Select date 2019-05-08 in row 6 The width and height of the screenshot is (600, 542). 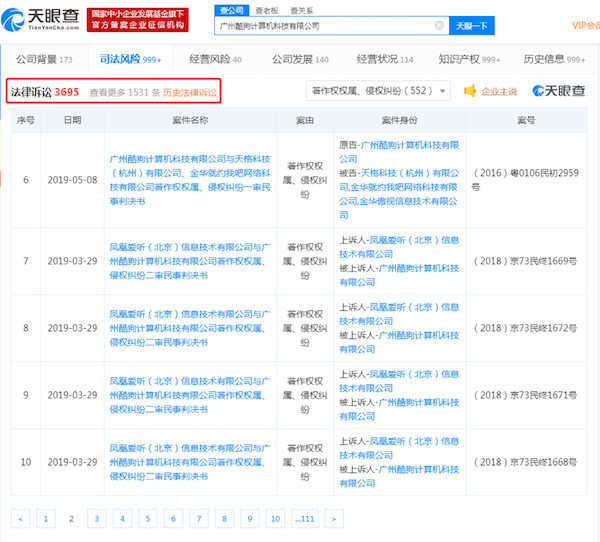tap(72, 180)
